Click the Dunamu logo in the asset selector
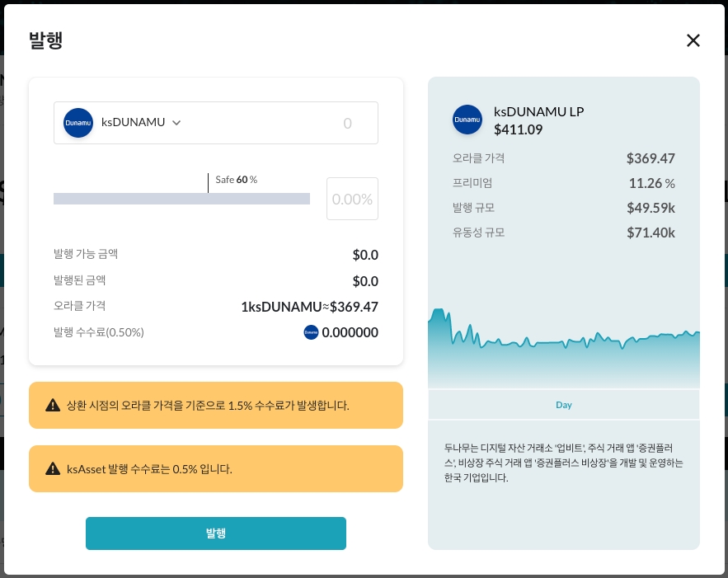 tap(78, 123)
